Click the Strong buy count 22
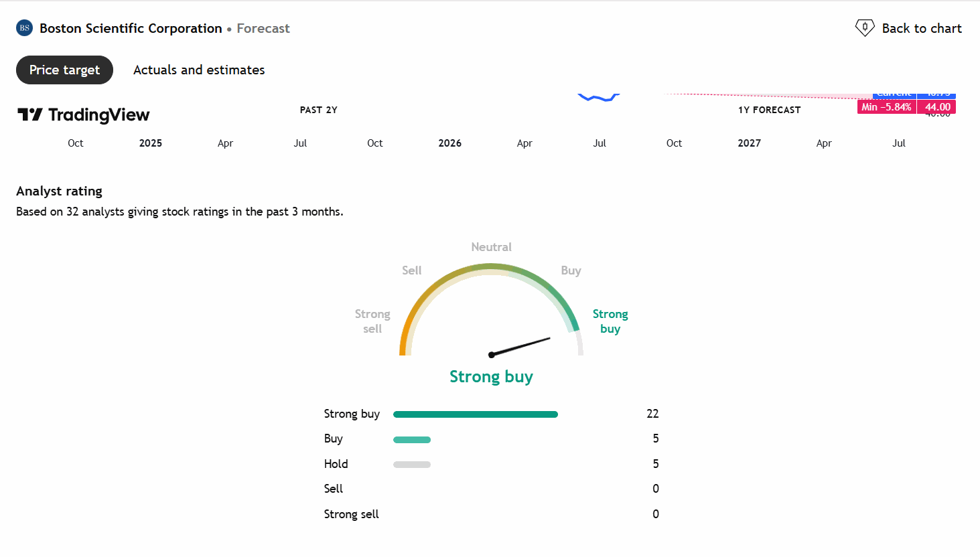The image size is (980, 557). coord(652,414)
